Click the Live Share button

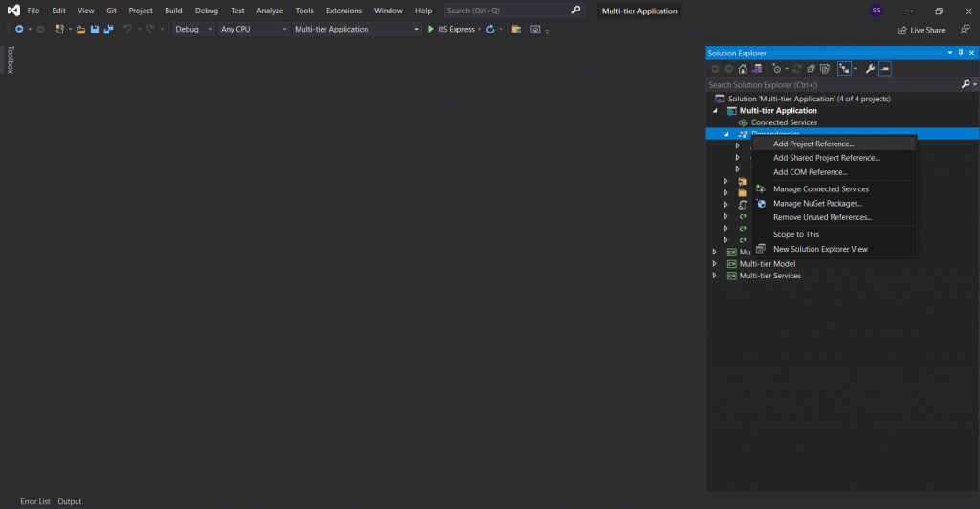(922, 30)
